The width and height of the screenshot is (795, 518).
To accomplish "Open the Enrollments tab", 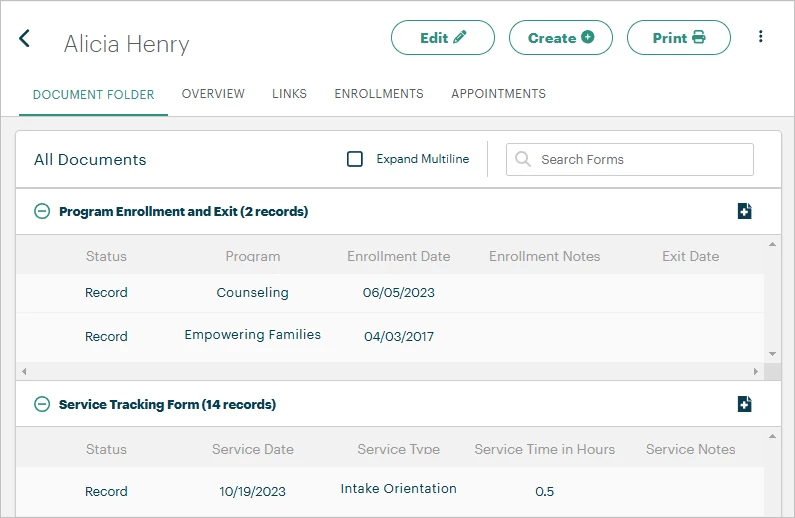I will tap(379, 94).
